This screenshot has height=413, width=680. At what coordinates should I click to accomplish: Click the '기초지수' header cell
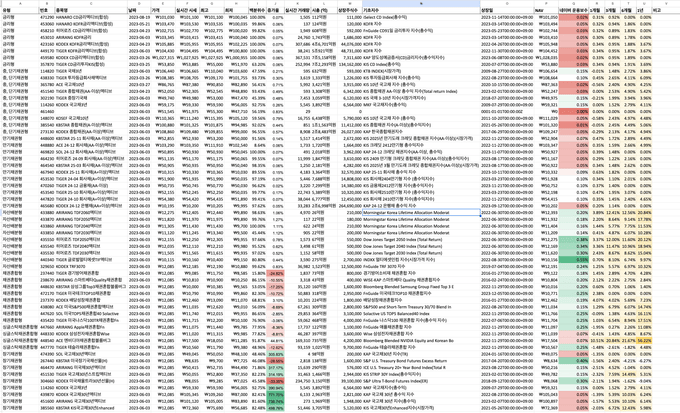pyautogui.click(x=421, y=10)
